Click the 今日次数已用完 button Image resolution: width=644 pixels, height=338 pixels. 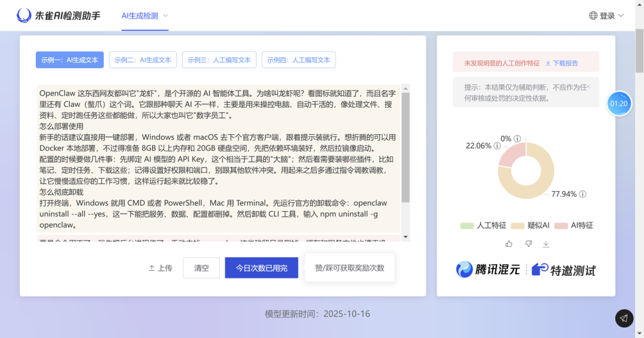click(262, 268)
